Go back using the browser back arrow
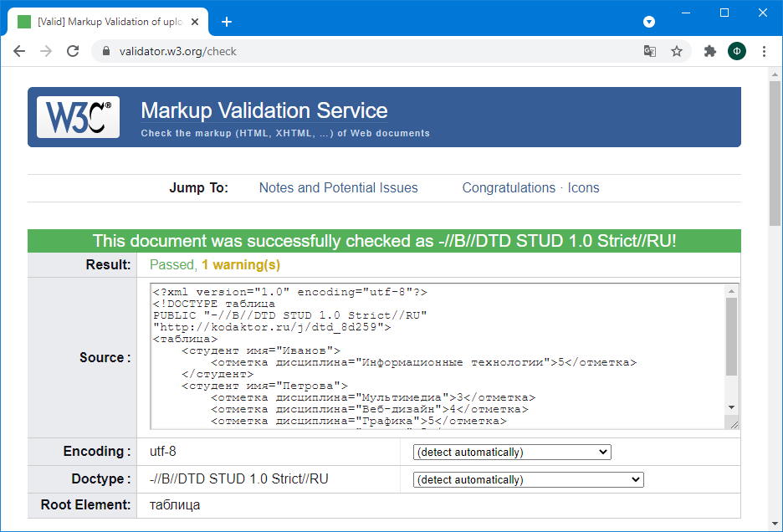The image size is (783, 532). point(19,51)
